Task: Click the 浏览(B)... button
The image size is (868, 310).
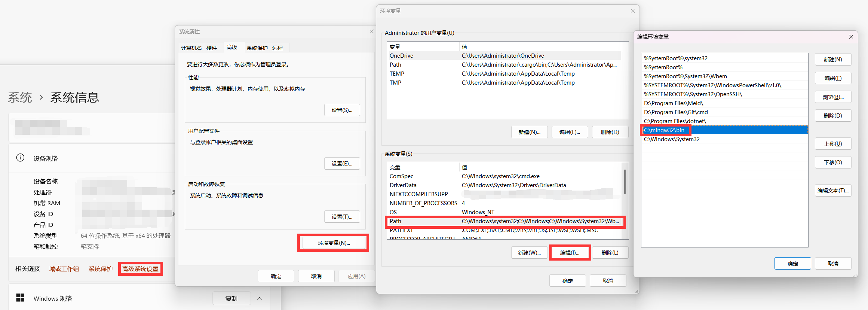Action: 833,97
